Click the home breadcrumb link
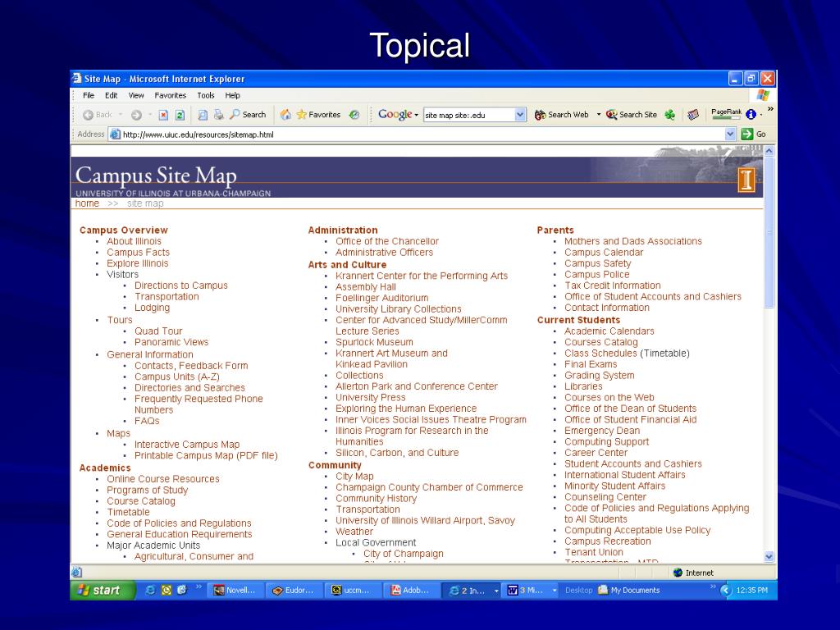The width and height of the screenshot is (840, 630). [x=87, y=203]
